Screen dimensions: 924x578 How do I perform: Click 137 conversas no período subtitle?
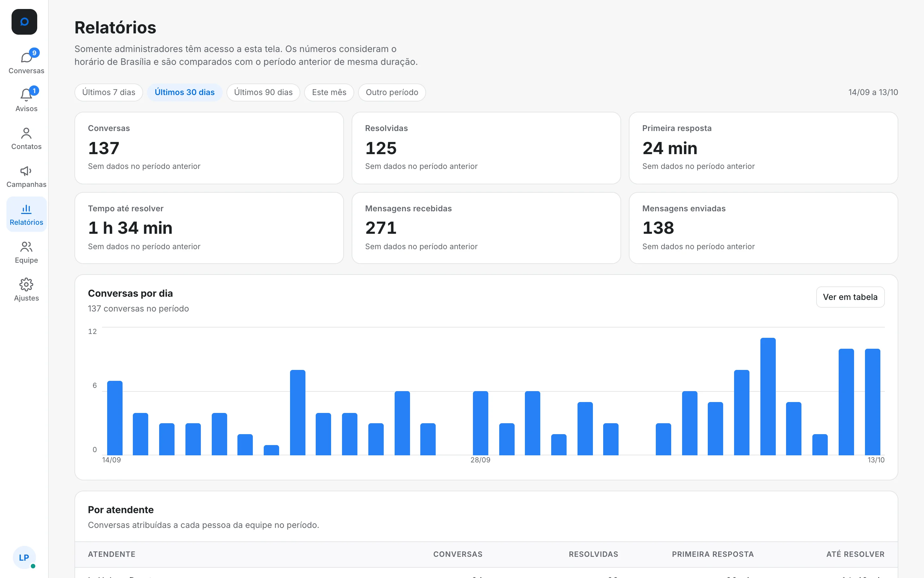point(139,309)
